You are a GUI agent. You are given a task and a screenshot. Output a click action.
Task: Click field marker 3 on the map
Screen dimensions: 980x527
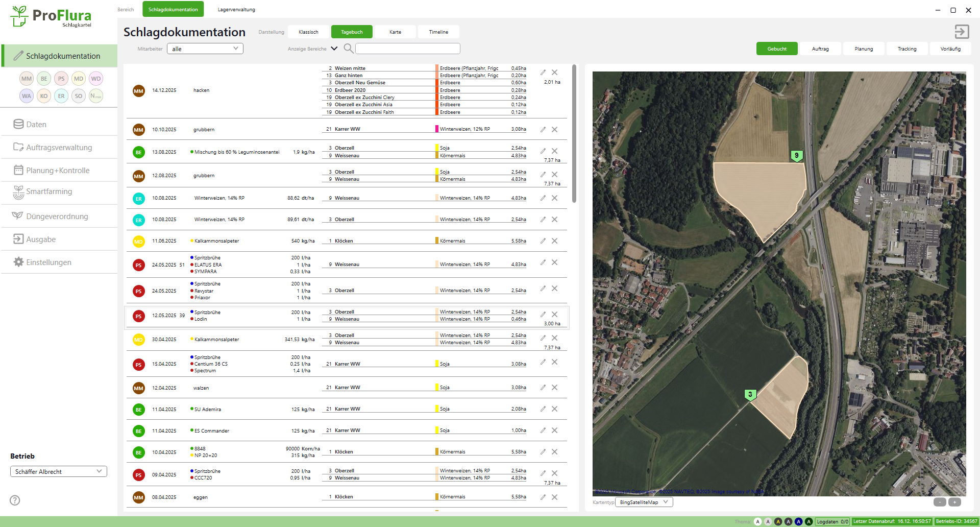point(750,395)
